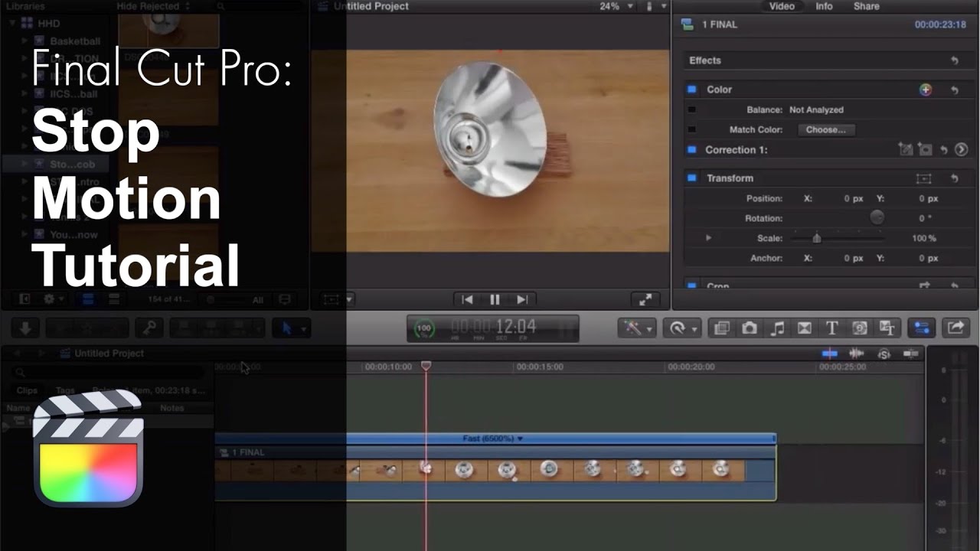Toggle viewer full screen playback
980x551 pixels.
[645, 300]
